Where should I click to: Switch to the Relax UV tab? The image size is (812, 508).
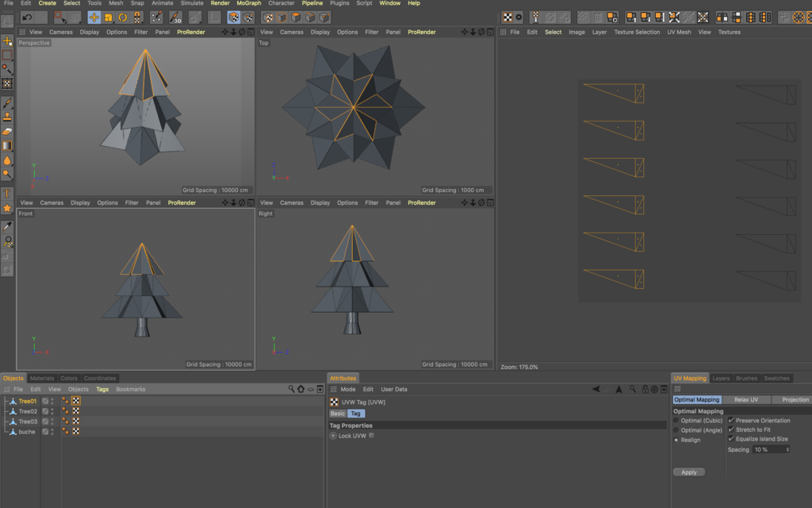746,400
